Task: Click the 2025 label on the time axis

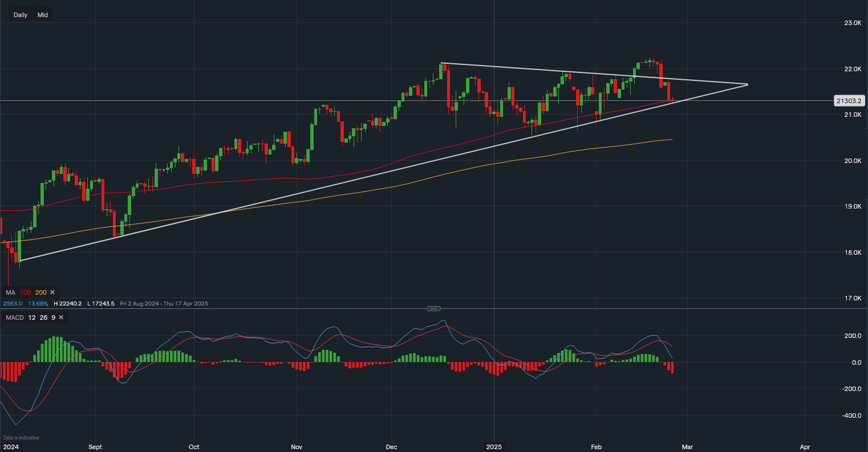Action: coord(494,447)
